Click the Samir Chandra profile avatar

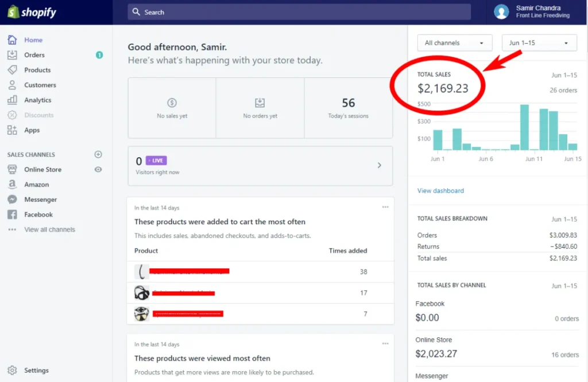(x=501, y=12)
